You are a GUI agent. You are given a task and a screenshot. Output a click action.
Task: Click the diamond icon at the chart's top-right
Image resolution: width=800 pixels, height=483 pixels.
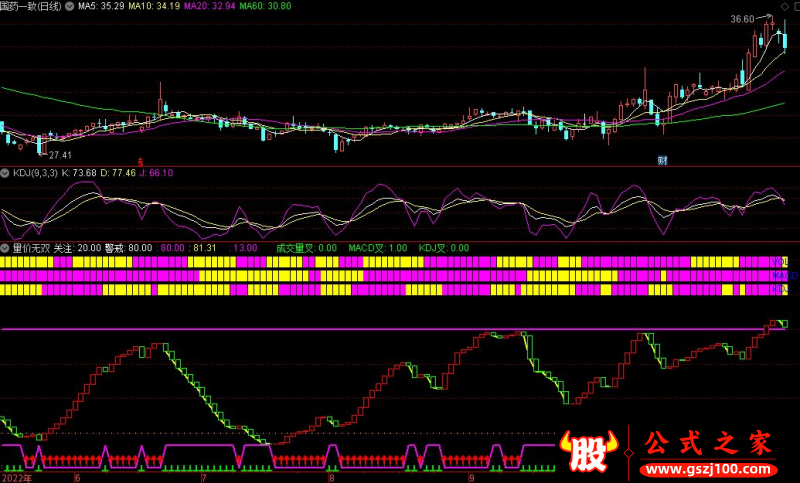point(785,6)
